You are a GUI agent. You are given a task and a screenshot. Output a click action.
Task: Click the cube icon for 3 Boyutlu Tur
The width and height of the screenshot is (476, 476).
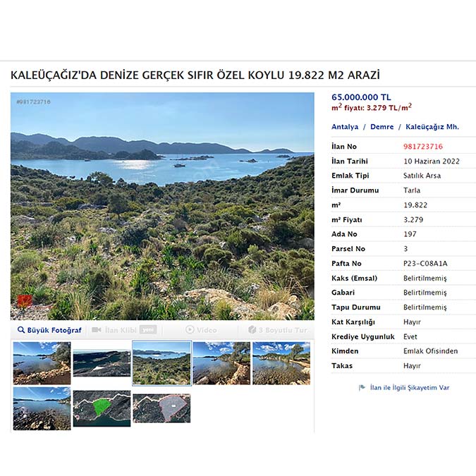coord(252,330)
